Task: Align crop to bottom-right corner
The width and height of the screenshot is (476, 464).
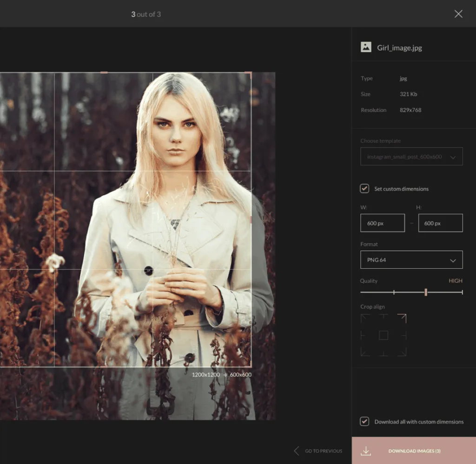Action: pos(402,351)
